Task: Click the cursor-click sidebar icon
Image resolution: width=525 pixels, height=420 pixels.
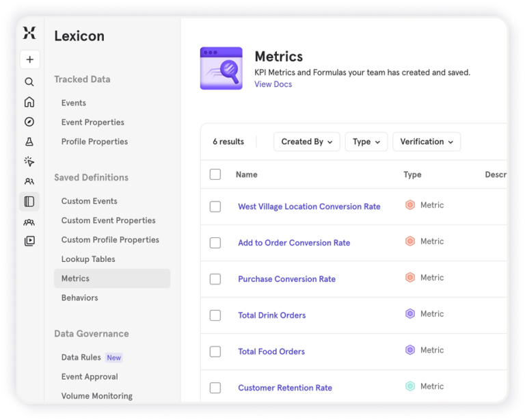Action: click(x=29, y=161)
